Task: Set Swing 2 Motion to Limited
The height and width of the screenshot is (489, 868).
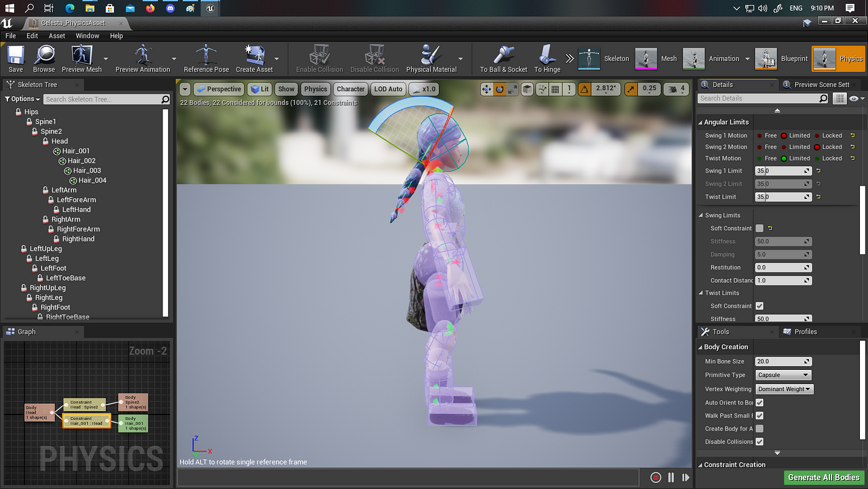Action: [795, 147]
